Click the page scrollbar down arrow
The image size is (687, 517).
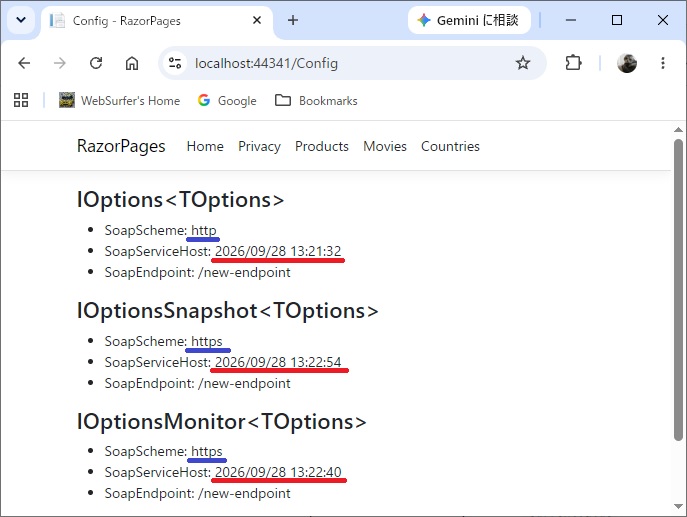pos(678,506)
